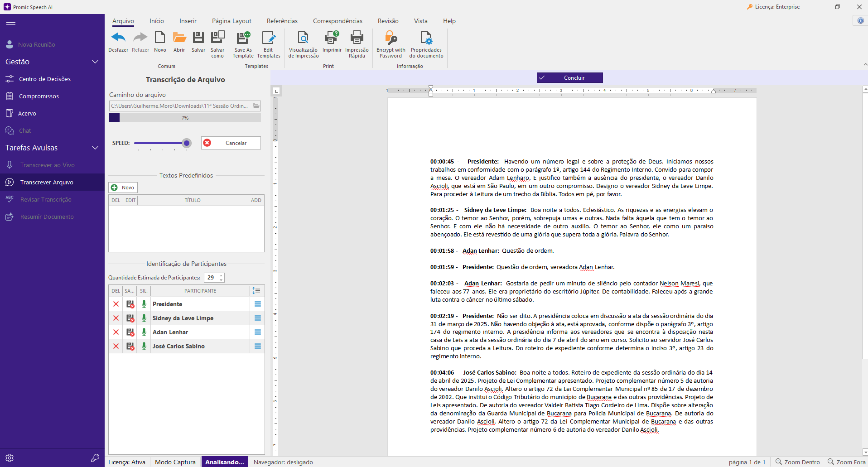The image size is (868, 467).
Task: Adjust the SPEED slider handle
Action: click(x=186, y=143)
